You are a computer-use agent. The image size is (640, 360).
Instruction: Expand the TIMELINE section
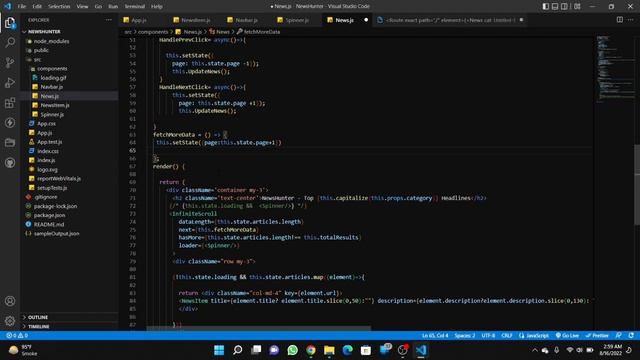[x=38, y=327]
